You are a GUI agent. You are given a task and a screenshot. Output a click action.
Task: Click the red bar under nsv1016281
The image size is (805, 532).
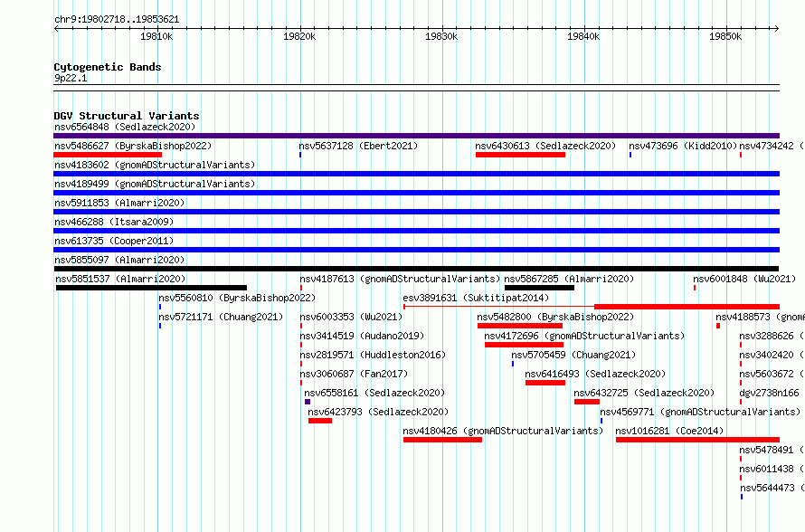[697, 440]
